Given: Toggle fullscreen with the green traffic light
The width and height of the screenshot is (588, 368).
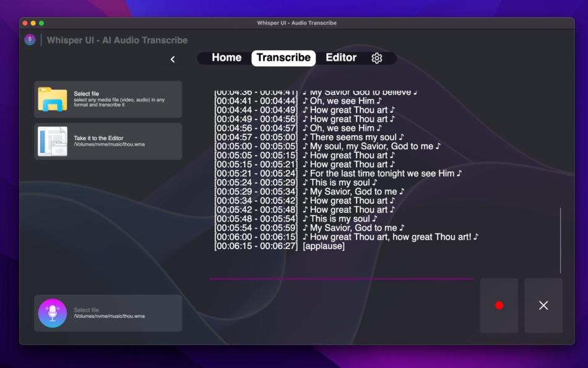Looking at the screenshot, I should [x=41, y=23].
